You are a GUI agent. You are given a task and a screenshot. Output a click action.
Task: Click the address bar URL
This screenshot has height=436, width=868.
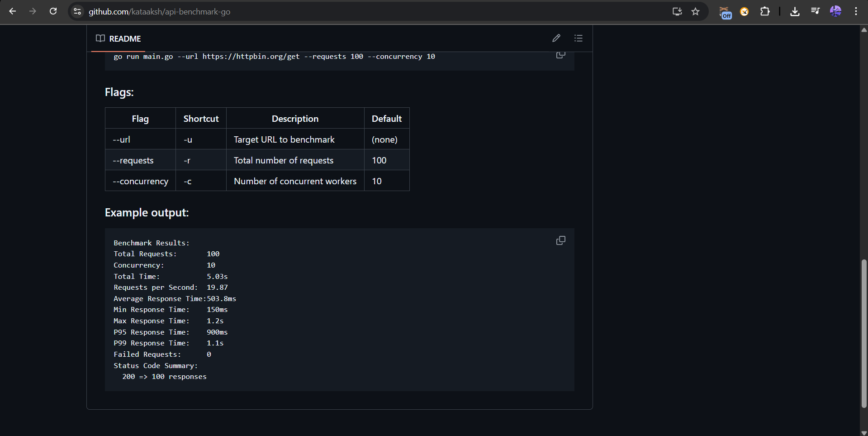(x=159, y=12)
